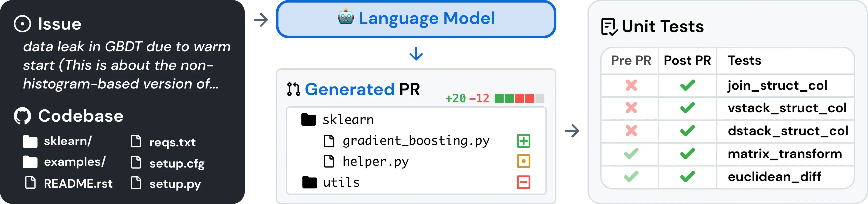Click the red X for join_struct_col Pre PR
The width and height of the screenshot is (868, 204).
tap(631, 85)
